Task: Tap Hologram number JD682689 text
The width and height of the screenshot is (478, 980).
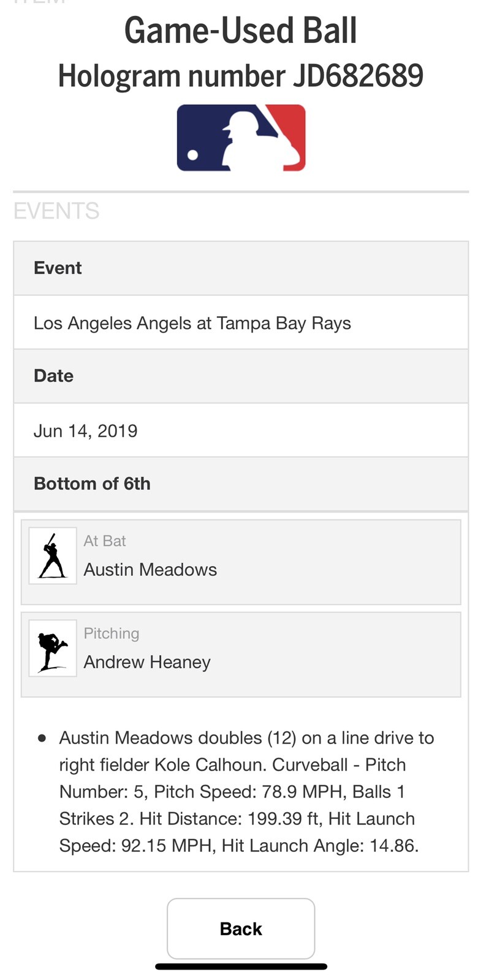Action: coord(240,76)
